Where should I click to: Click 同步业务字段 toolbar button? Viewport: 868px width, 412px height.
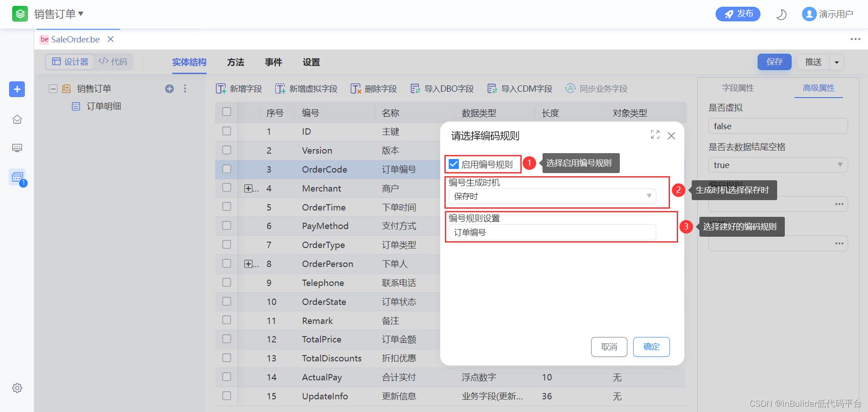point(597,89)
